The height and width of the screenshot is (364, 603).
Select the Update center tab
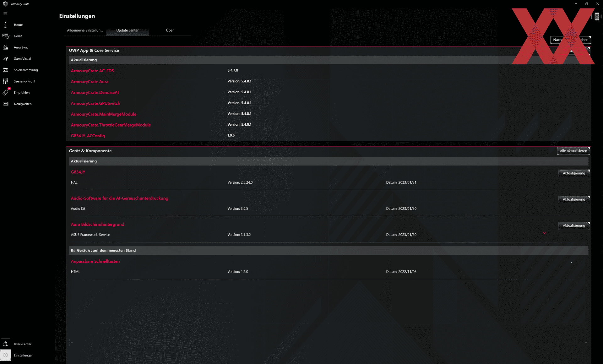[x=127, y=30]
